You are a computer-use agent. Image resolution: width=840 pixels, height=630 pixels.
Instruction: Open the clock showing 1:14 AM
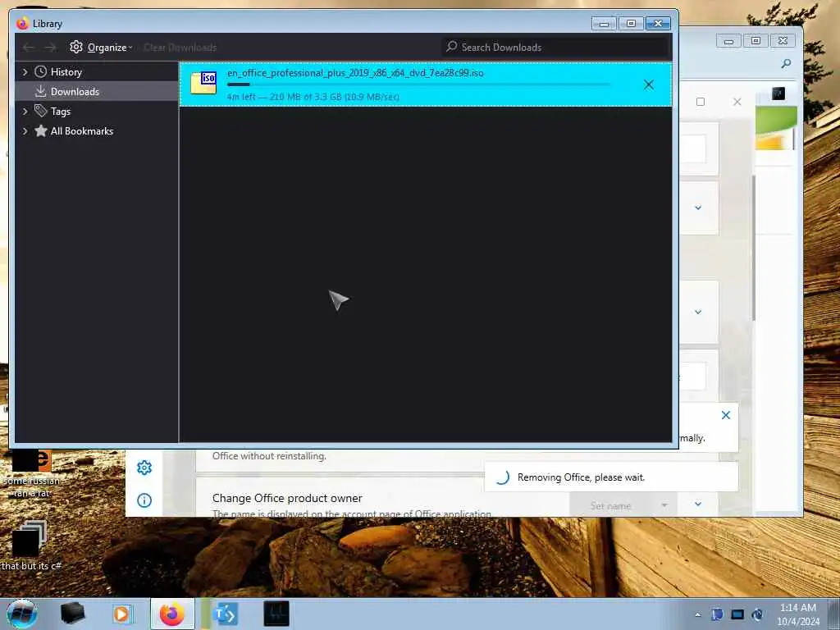(x=797, y=614)
